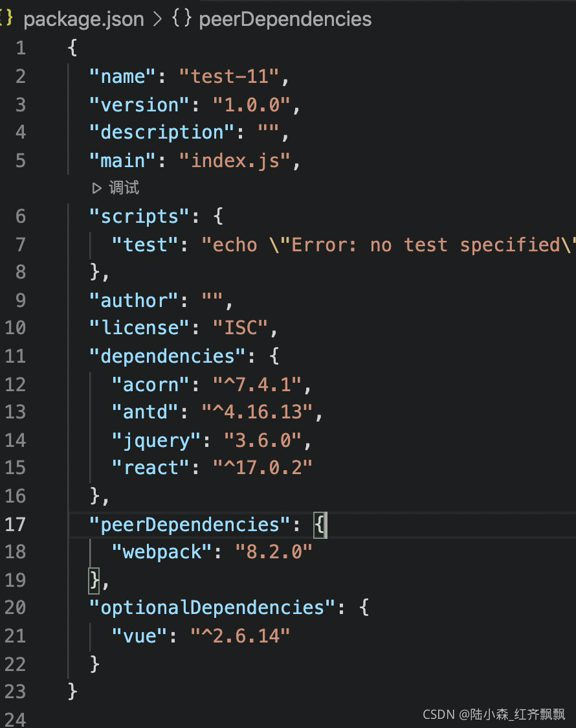Click the "^17.0.2" react version
576x728 pixels.
(x=263, y=468)
